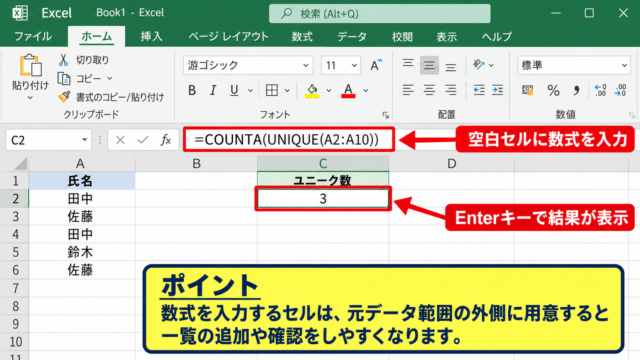Toggle Italic formatting
The image size is (640, 360).
pos(213,90)
